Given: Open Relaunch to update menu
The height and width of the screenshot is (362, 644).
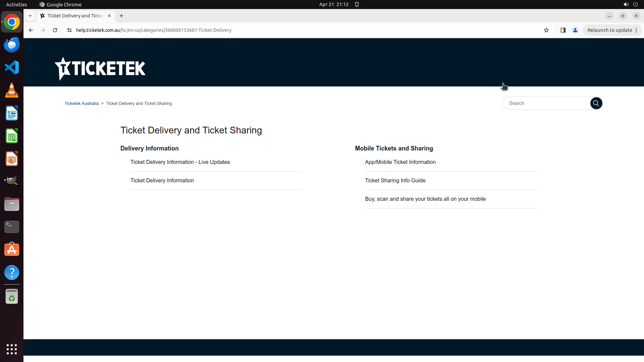Looking at the screenshot, I should coord(612,30).
